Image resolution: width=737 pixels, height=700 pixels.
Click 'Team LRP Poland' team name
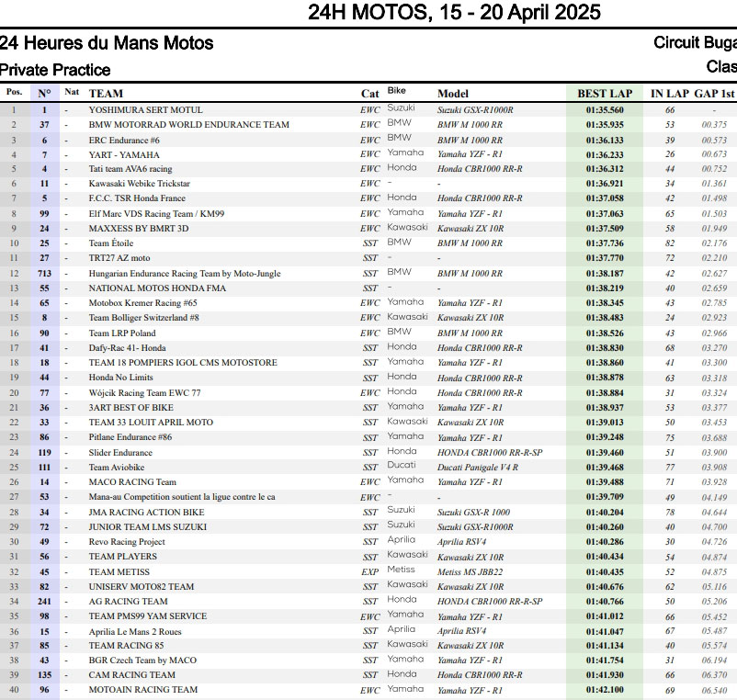tap(122, 333)
